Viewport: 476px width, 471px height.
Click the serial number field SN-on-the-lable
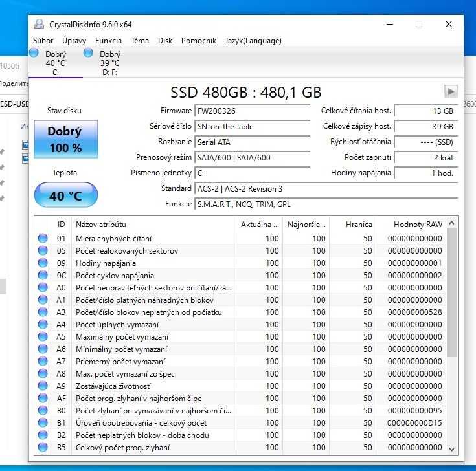(252, 126)
